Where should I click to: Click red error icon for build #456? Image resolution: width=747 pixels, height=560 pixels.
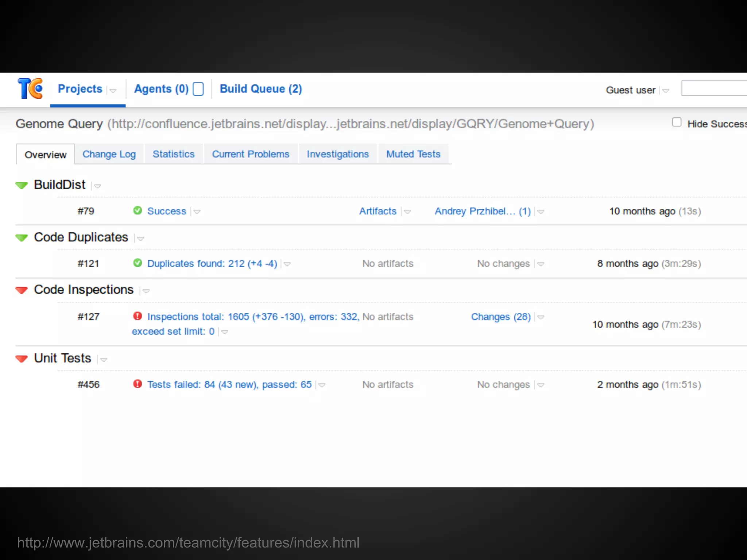[x=138, y=384]
